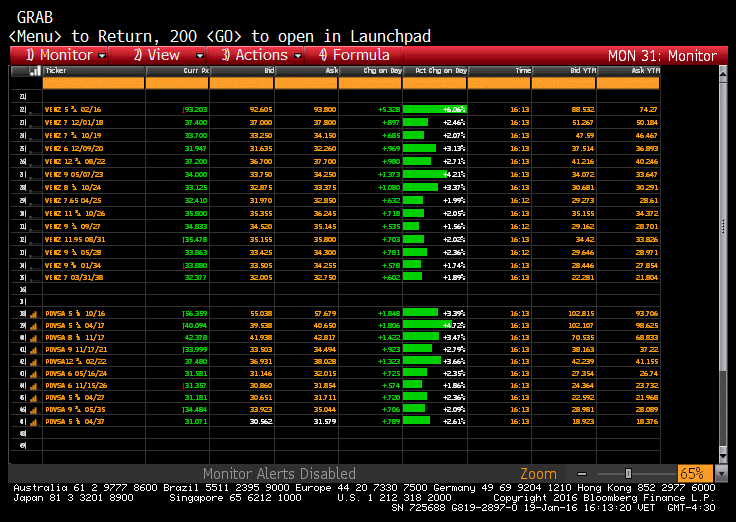Viewport: 736px width, 522px height.
Task: Click the Ask column header
Action: pos(307,71)
